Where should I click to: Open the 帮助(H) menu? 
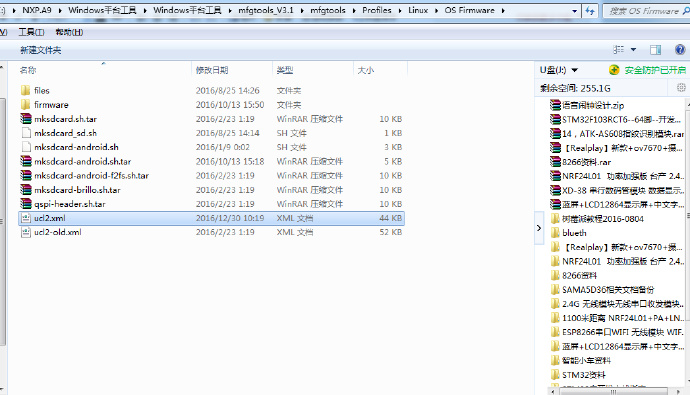click(69, 32)
